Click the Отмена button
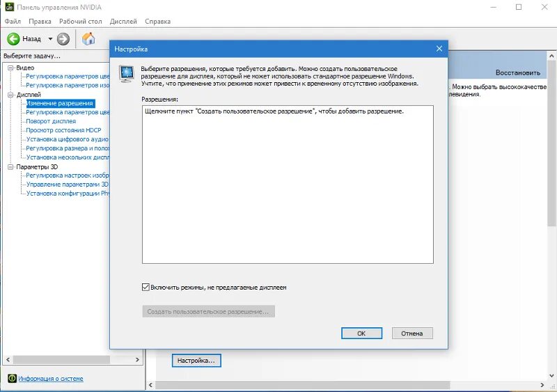 [x=412, y=334]
